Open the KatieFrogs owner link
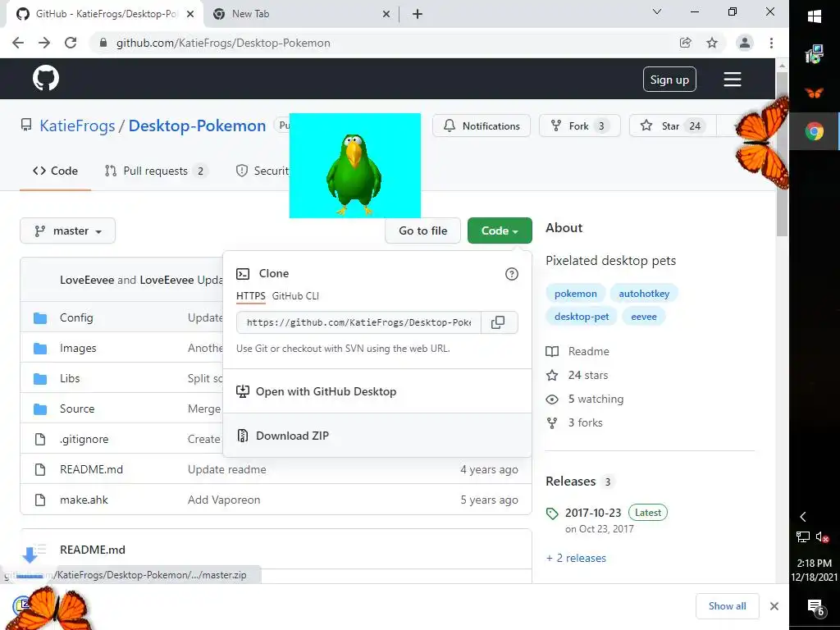The image size is (840, 630). 77,126
